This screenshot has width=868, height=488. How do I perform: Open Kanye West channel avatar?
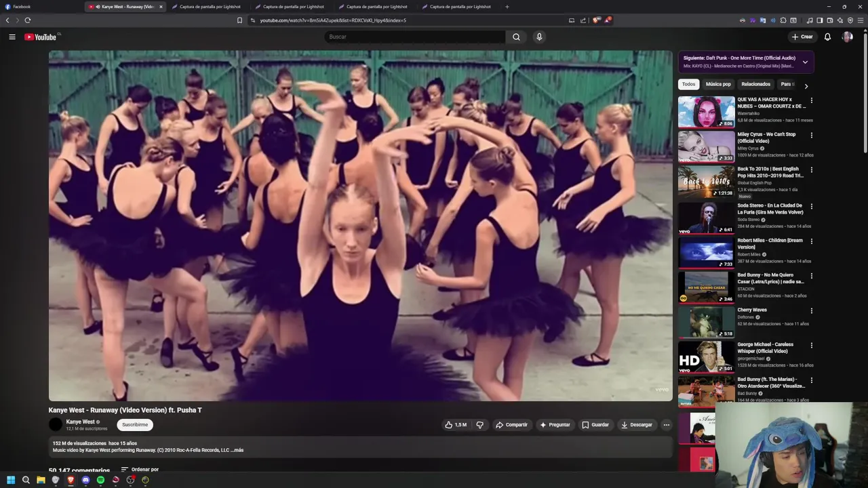56,425
